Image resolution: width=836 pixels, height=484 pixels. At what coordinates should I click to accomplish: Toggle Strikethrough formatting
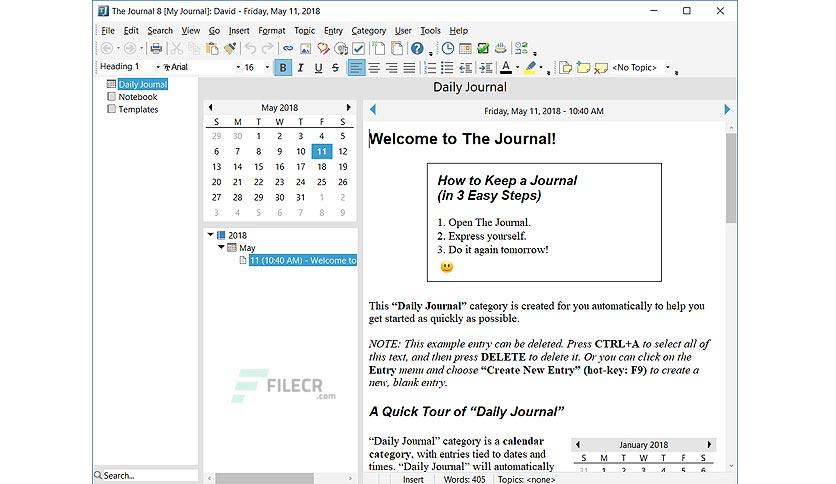pyautogui.click(x=335, y=68)
